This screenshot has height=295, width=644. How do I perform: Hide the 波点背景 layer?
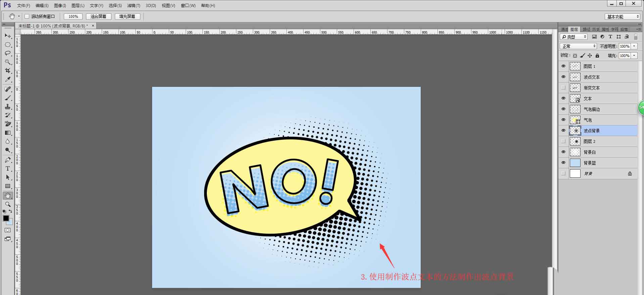(563, 131)
